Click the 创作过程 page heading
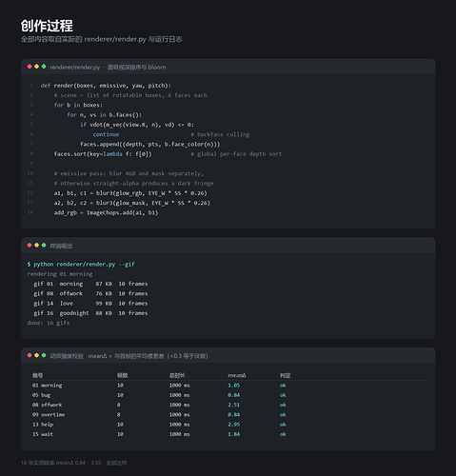Screen dimensions: 456x476 (47, 26)
